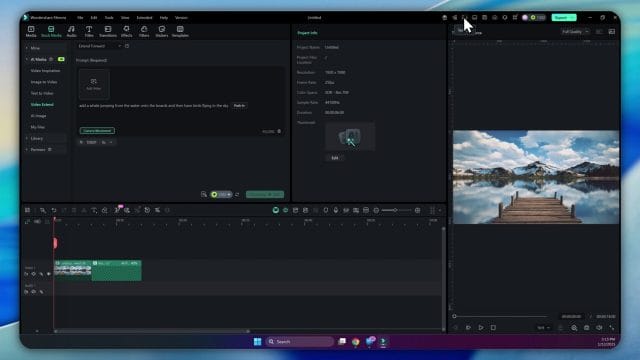Click the timeline layout grid icon
Screen dimensions: 640x360
(x=27, y=210)
